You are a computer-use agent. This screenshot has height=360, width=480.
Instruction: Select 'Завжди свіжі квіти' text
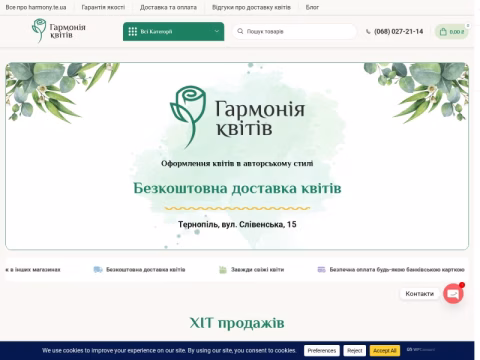257,269
